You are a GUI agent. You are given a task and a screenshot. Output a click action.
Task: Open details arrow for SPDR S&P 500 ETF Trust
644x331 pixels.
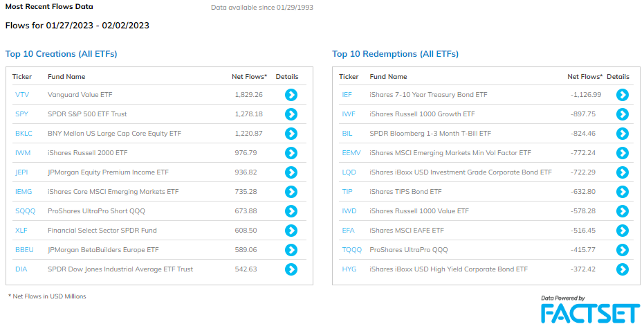click(291, 114)
